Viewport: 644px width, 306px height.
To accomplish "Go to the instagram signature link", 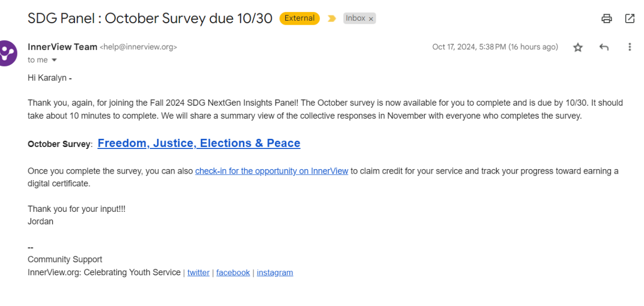I will pos(275,273).
